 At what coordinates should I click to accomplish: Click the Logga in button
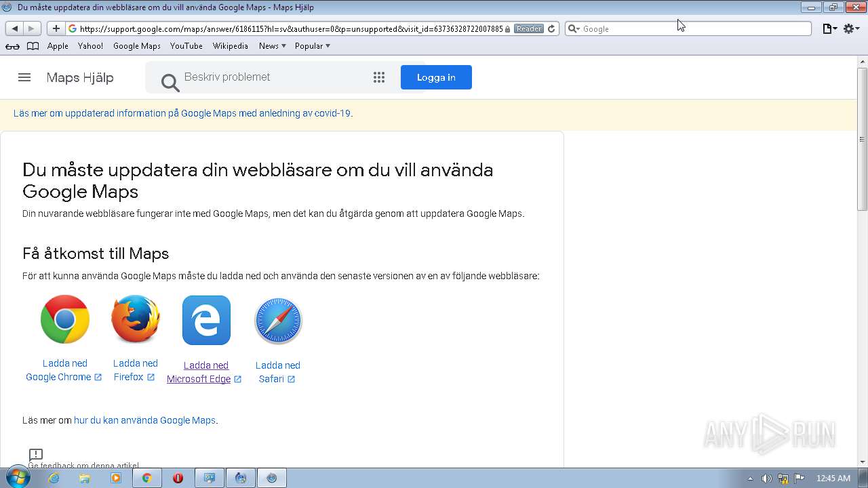(436, 77)
